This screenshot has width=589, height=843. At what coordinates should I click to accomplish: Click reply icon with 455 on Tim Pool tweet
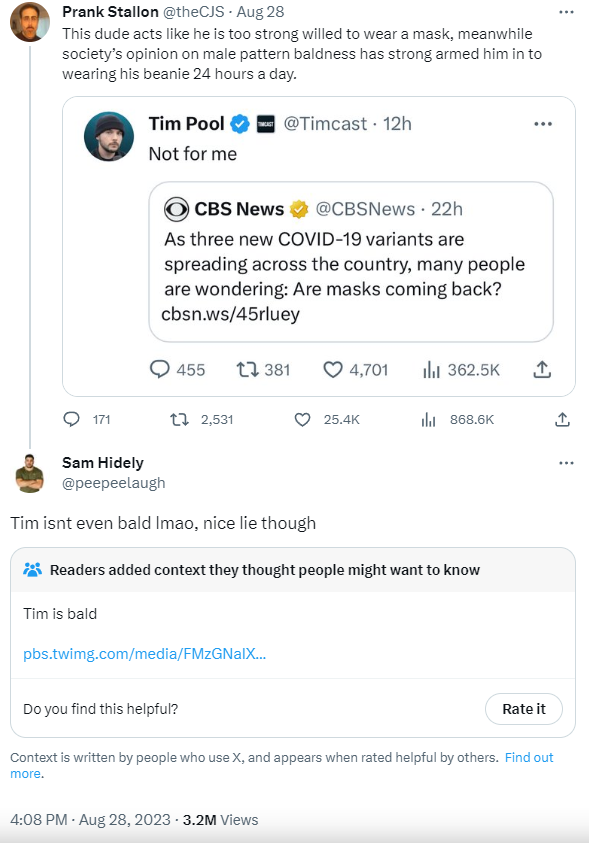point(160,369)
